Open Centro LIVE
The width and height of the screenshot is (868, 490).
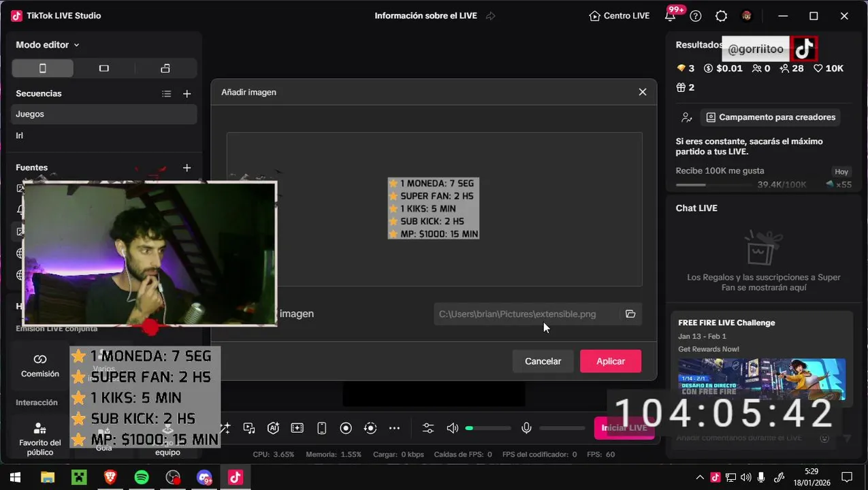(x=619, y=16)
